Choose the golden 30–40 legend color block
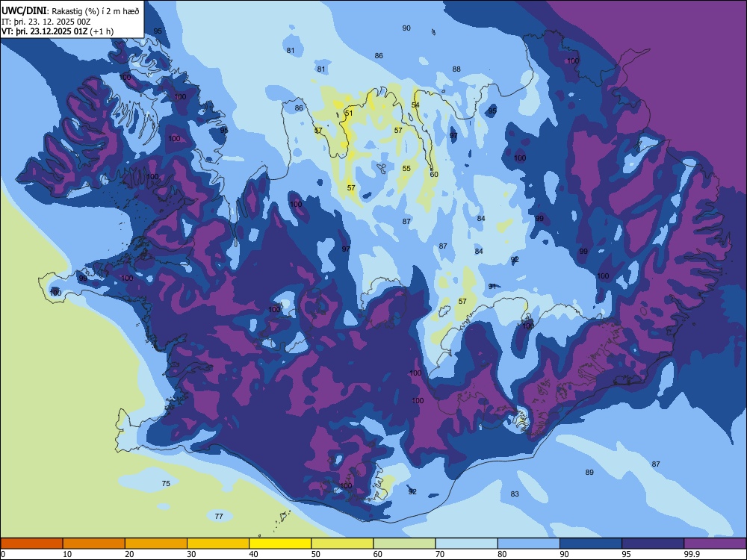The height and width of the screenshot is (560, 747). (x=218, y=544)
